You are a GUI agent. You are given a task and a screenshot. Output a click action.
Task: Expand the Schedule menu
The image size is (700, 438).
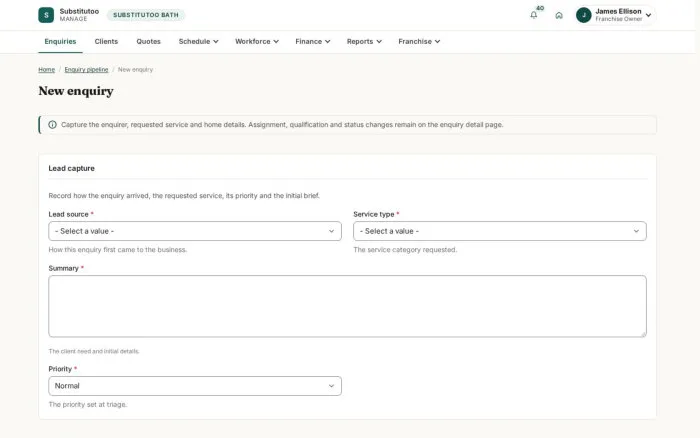198,42
